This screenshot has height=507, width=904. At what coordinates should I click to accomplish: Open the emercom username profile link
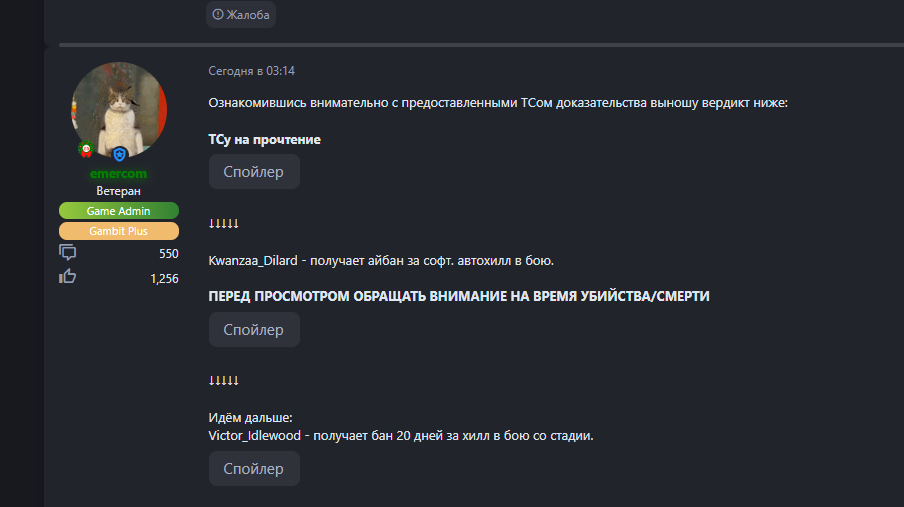[x=118, y=174]
